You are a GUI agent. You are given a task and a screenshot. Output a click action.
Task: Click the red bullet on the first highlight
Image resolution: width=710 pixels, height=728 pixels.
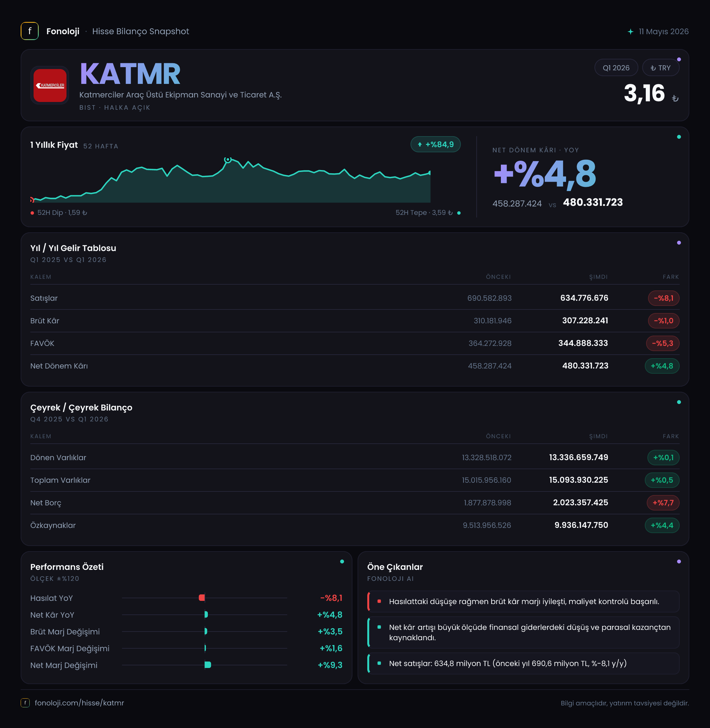[x=379, y=601]
